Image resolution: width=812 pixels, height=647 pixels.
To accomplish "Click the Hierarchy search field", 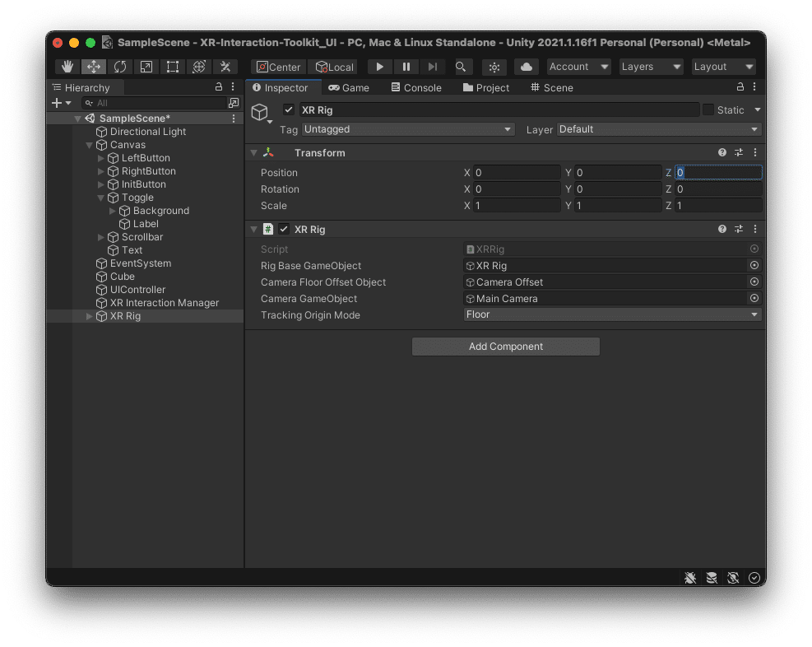I will pyautogui.click(x=154, y=103).
